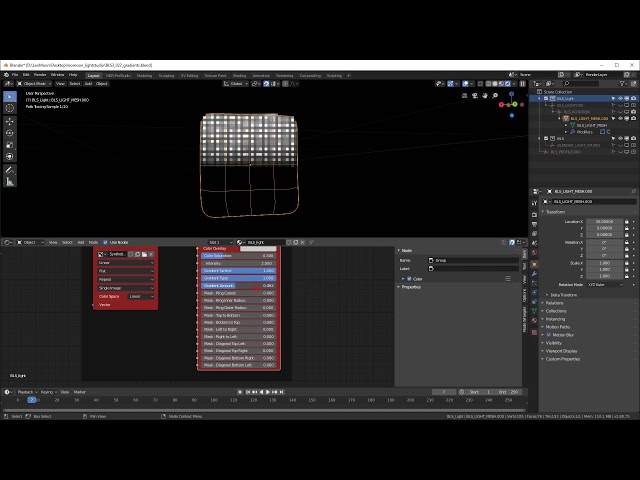Click the Blender logo menu icon
640x480 pixels.
(6, 75)
